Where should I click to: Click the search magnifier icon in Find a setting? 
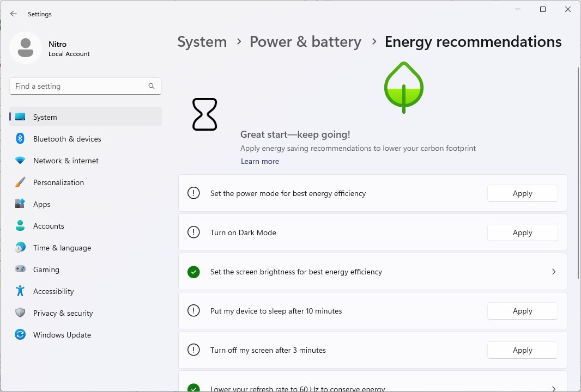tap(151, 86)
